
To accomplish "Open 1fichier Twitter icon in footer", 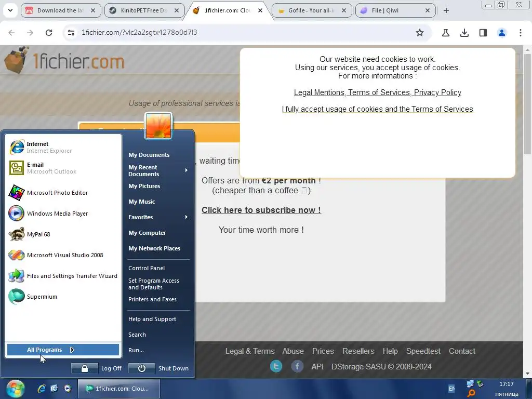I will 276,366.
